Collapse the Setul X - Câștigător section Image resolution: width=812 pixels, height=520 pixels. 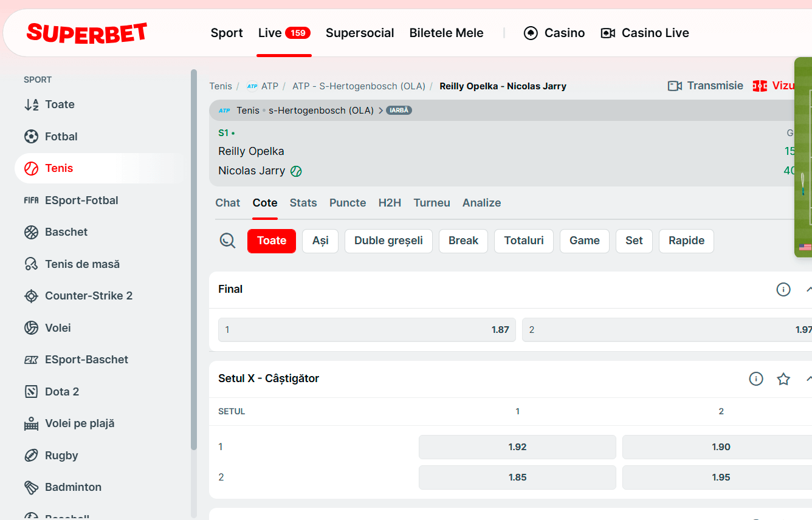tap(808, 379)
